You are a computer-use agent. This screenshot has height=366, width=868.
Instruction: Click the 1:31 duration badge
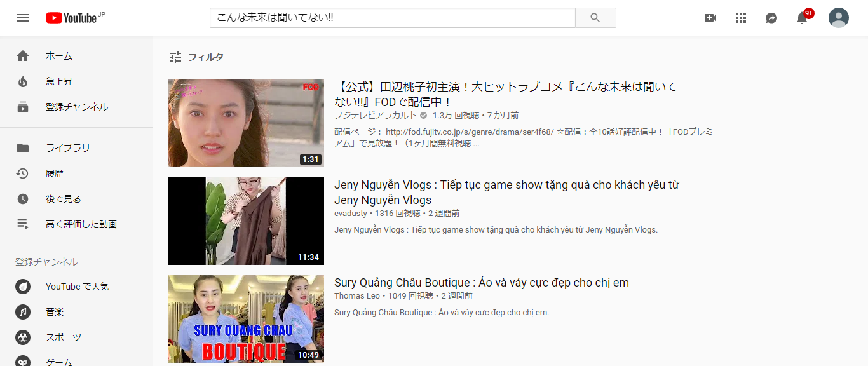tap(311, 159)
